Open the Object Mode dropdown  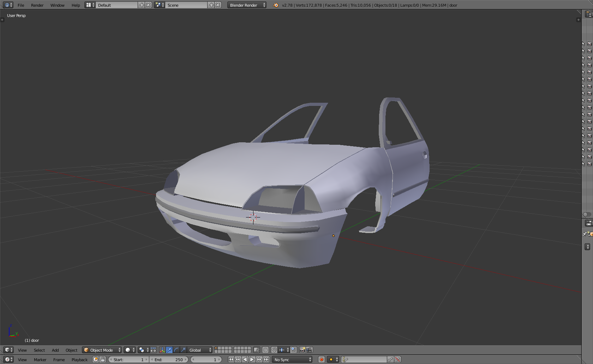pos(102,350)
